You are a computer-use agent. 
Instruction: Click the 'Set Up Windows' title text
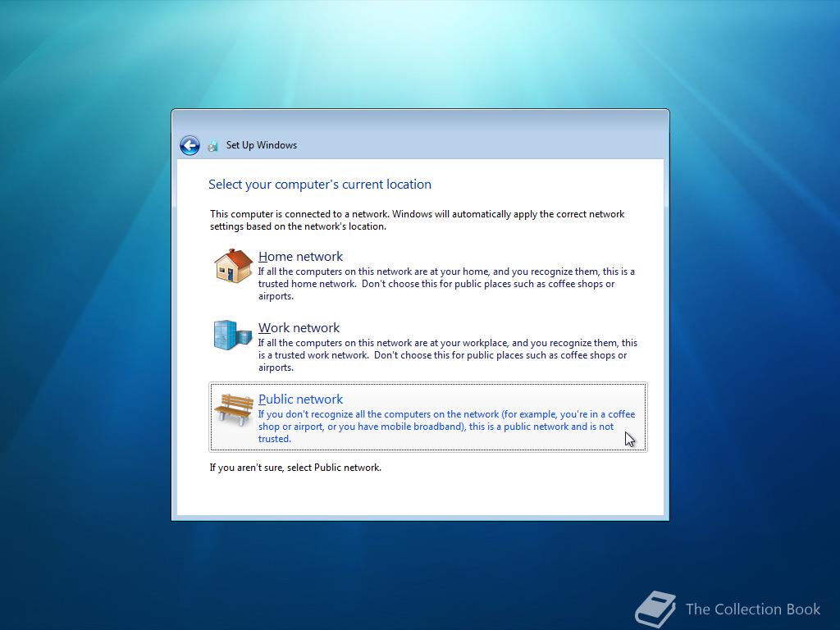pos(262,145)
